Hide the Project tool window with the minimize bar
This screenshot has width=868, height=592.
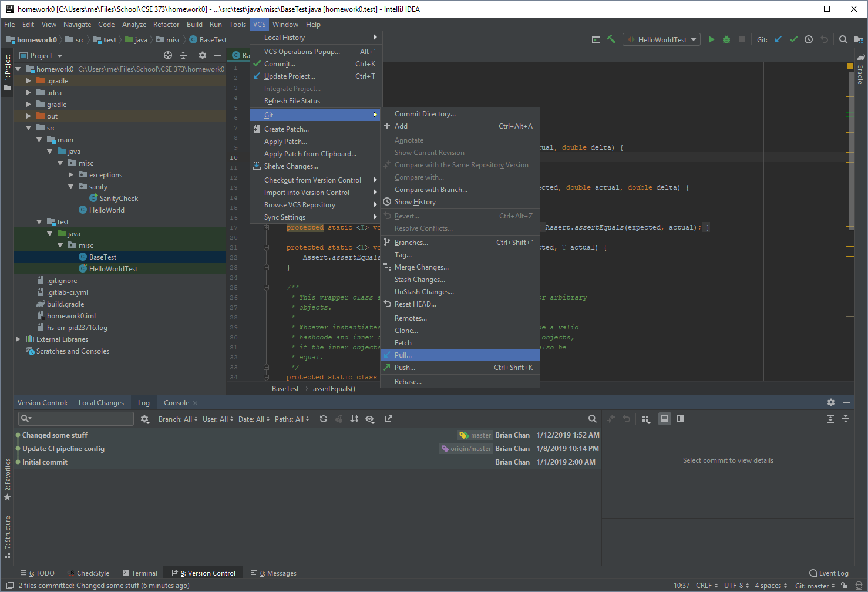217,55
